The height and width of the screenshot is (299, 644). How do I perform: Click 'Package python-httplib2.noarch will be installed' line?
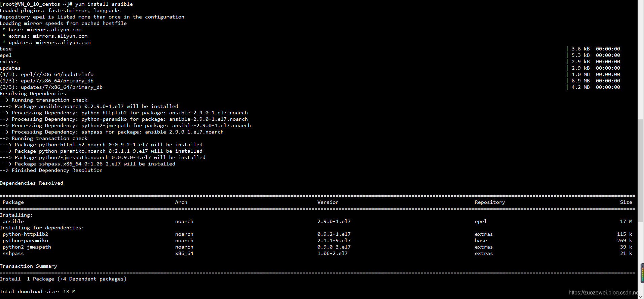[x=101, y=145]
